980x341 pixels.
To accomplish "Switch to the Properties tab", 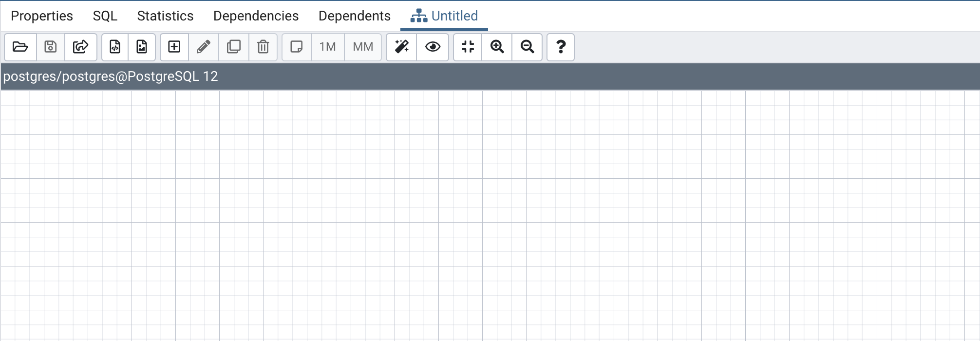I will tap(42, 16).
